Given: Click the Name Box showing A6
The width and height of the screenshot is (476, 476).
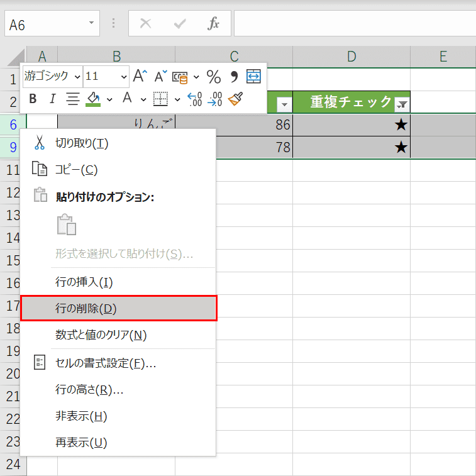Looking at the screenshot, I should (x=45, y=24).
